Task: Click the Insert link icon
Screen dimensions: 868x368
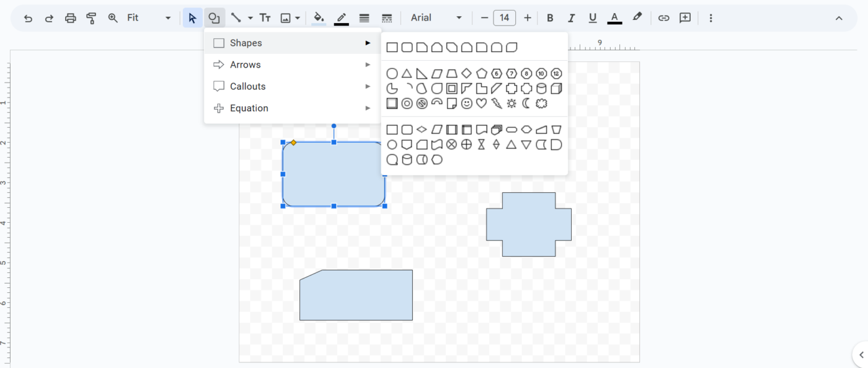Action: click(x=663, y=18)
